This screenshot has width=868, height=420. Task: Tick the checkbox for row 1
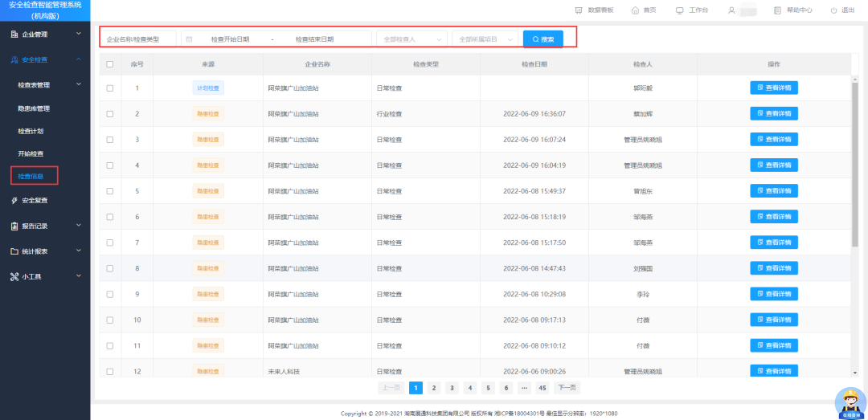click(x=110, y=88)
